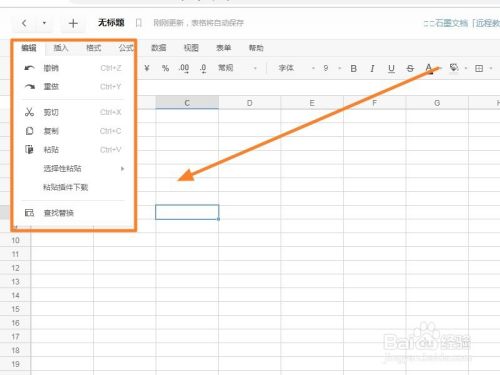The width and height of the screenshot is (500, 375).
Task: Apply yen currency format
Action: [147, 68]
